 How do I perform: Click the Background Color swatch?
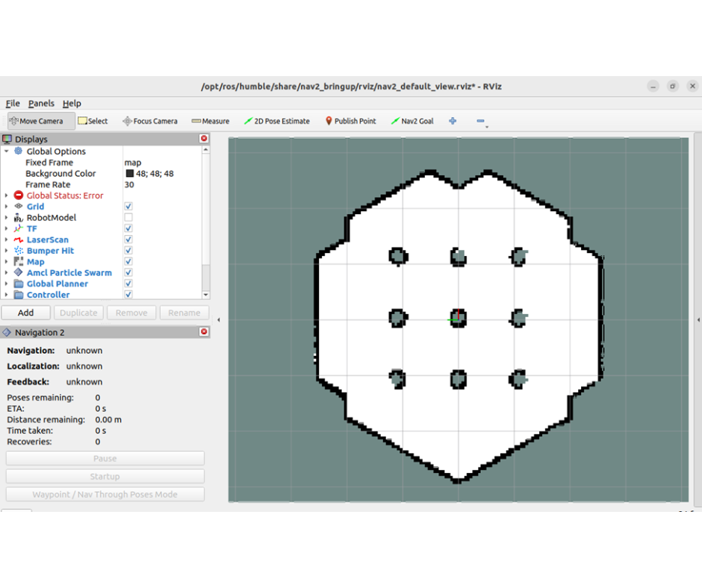pos(129,174)
